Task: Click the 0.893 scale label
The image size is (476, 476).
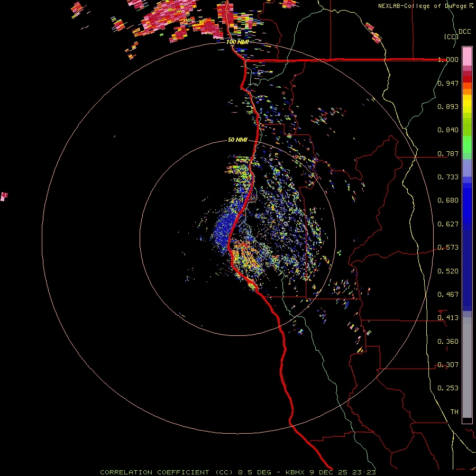Action: pos(448,107)
